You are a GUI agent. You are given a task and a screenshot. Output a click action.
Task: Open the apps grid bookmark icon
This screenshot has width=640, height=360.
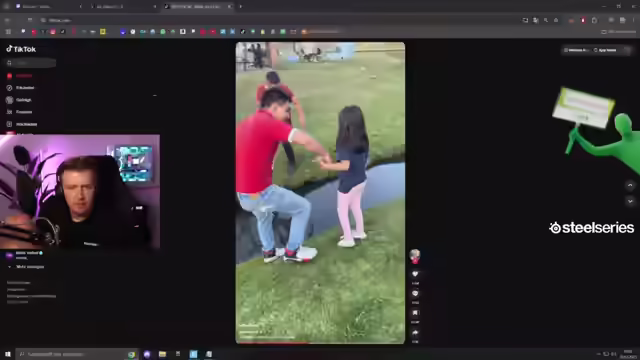(x=8, y=32)
